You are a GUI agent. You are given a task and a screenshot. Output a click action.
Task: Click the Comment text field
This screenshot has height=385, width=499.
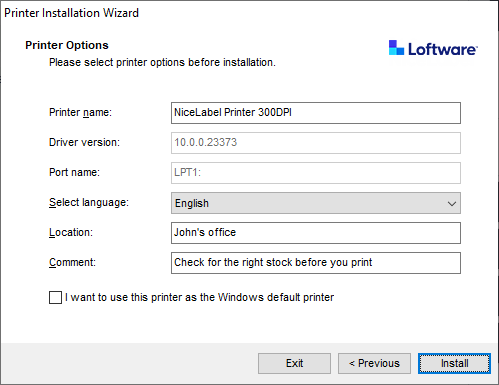pyautogui.click(x=316, y=263)
